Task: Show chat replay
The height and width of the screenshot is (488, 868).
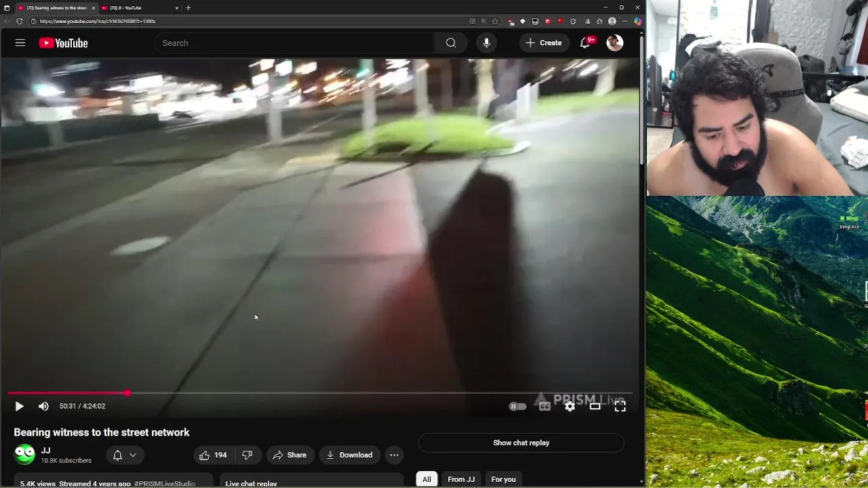Action: [x=521, y=443]
